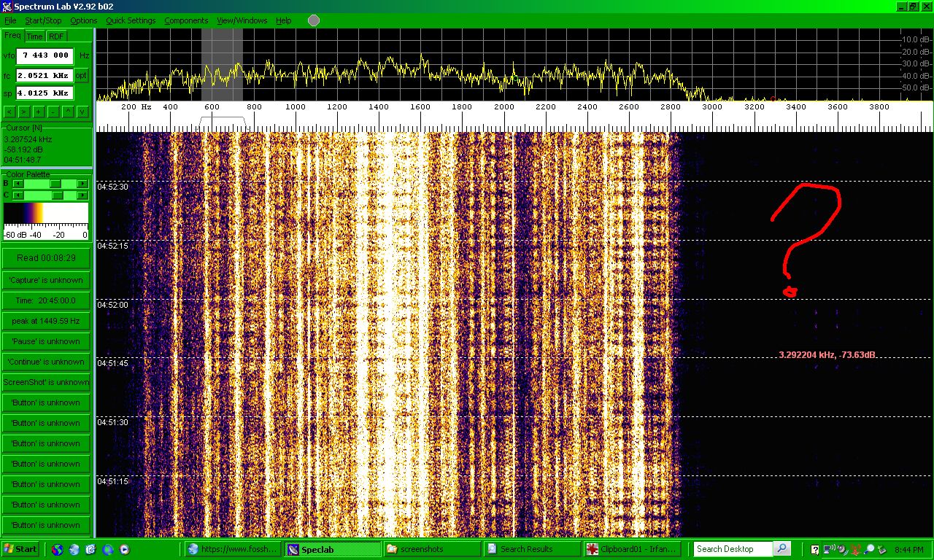
Task: Click right arrow of brightness B slider
Action: 82,184
